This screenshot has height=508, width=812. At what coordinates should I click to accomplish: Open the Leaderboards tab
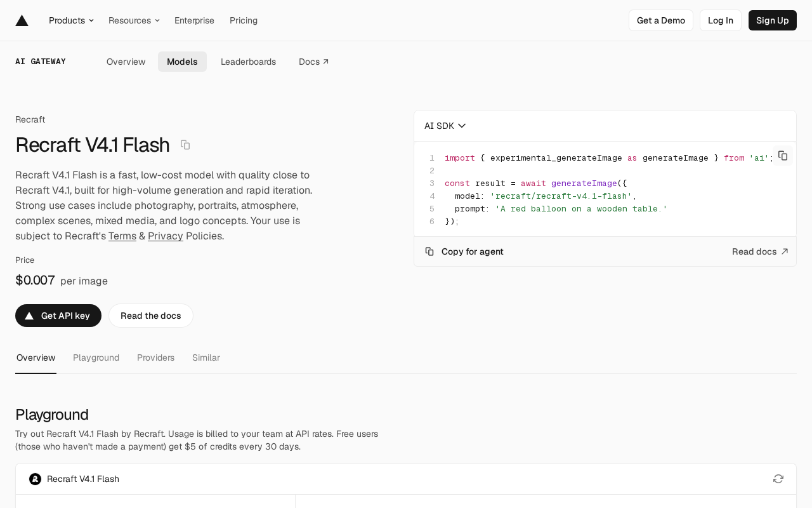tap(248, 62)
